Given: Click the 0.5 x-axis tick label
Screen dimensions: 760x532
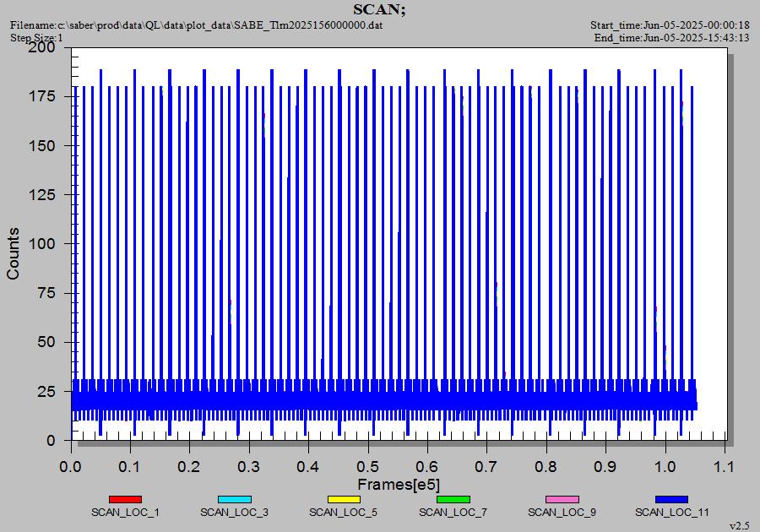Looking at the screenshot, I should point(367,467).
